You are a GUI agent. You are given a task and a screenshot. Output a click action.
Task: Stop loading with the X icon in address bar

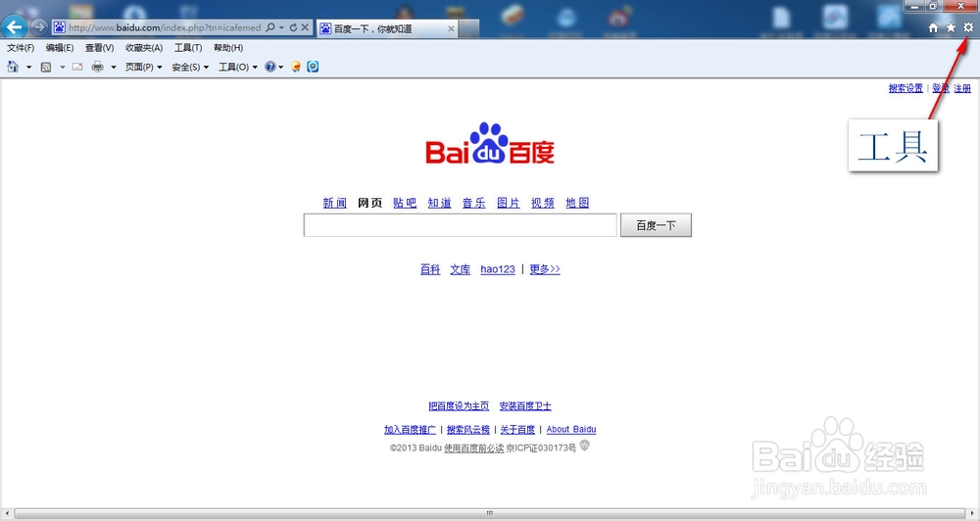tap(305, 27)
